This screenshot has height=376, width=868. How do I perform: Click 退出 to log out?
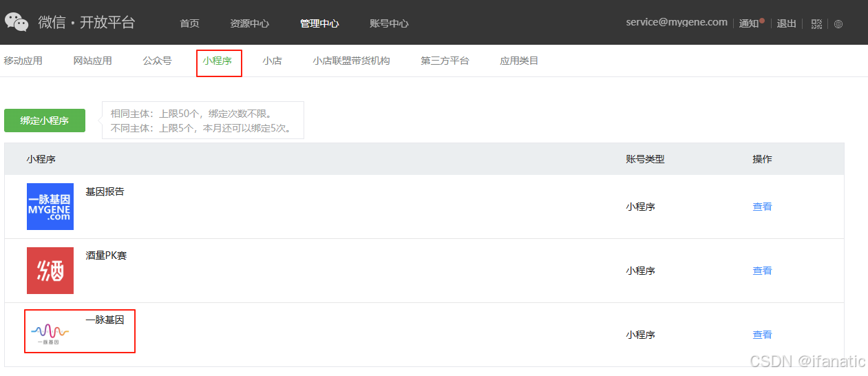787,23
